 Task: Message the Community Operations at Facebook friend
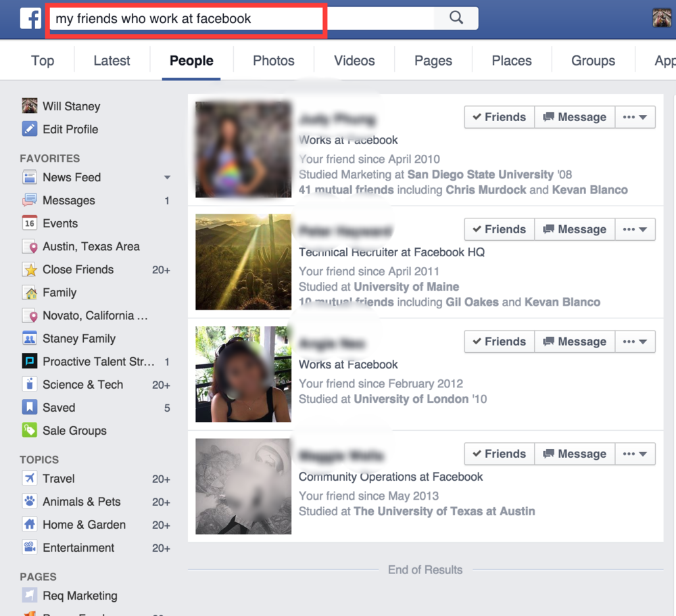pyautogui.click(x=575, y=453)
